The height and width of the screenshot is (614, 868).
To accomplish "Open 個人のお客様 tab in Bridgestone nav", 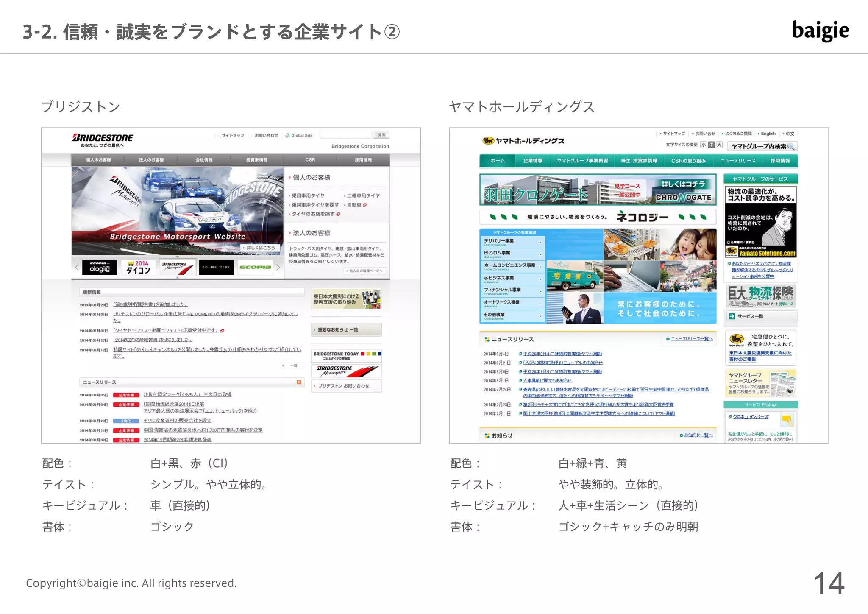I will (98, 160).
